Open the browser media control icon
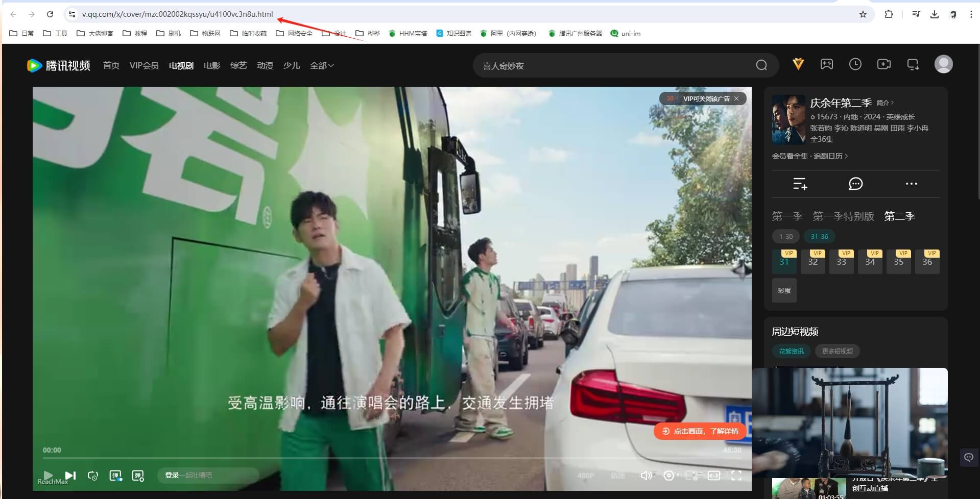The width and height of the screenshot is (980, 499). coord(916,14)
